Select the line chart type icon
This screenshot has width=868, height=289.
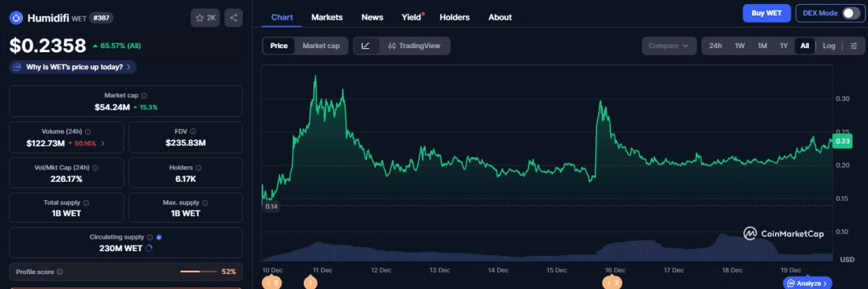(366, 46)
